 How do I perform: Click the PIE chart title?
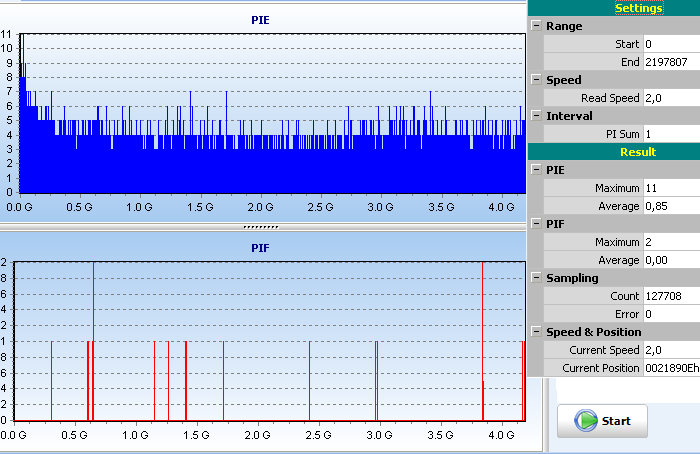[260, 20]
